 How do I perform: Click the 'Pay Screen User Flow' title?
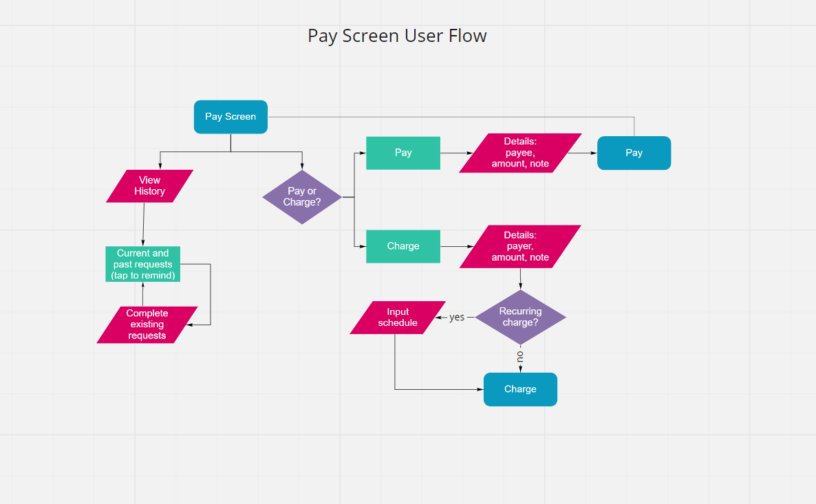397,36
